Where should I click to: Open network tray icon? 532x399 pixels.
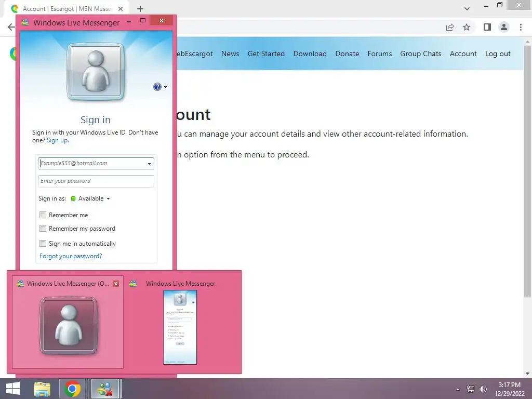coord(471,389)
